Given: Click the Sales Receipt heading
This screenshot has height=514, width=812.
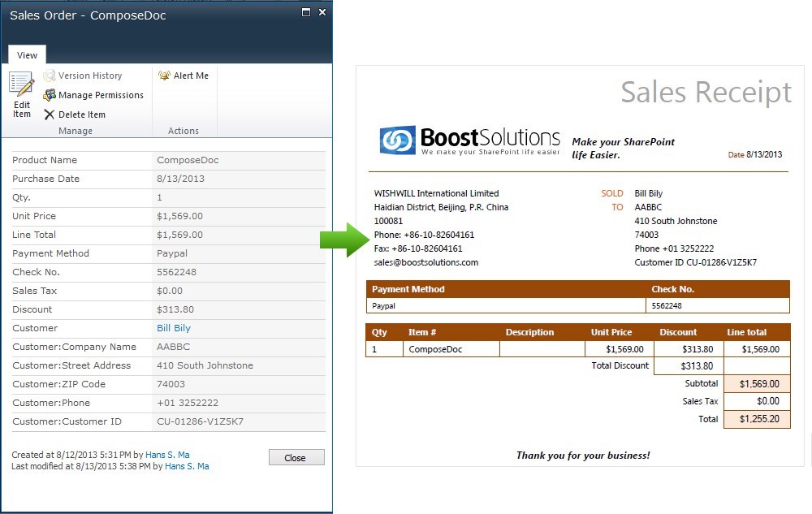Looking at the screenshot, I should click(x=706, y=93).
